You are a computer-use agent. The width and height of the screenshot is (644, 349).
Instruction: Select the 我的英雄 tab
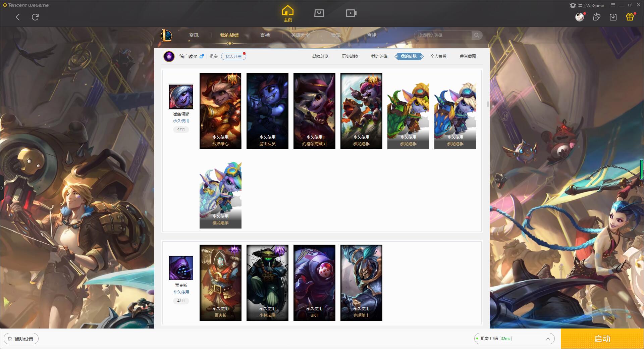click(x=379, y=56)
